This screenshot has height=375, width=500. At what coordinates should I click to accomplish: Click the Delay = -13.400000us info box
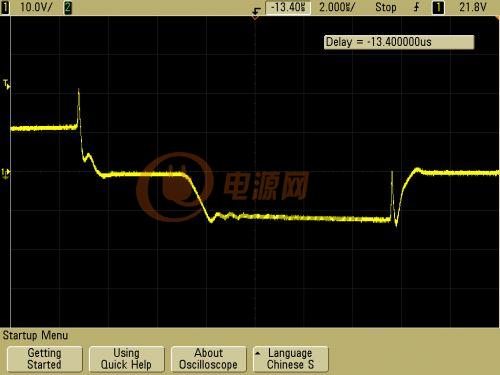coord(399,42)
